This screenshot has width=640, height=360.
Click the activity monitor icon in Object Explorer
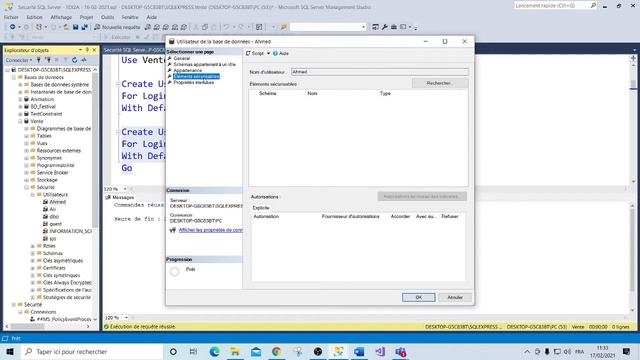point(84,60)
